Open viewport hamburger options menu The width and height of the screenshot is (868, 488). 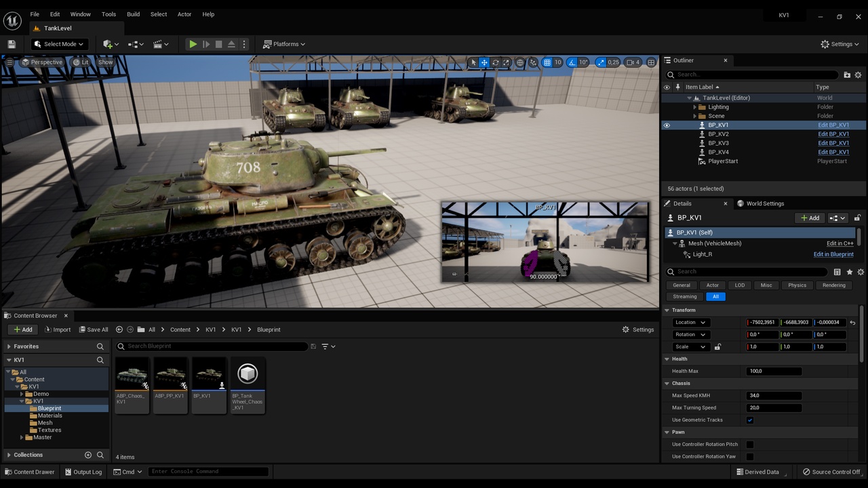9,62
